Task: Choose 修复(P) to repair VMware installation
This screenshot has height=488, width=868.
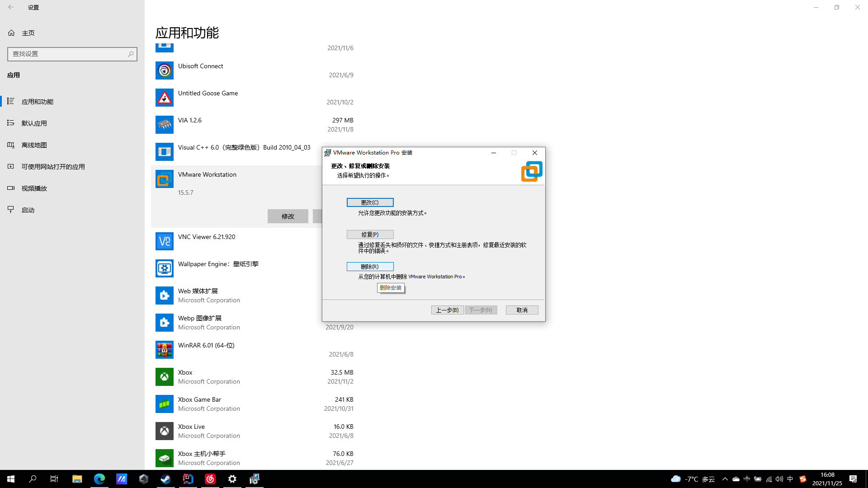Action: point(370,234)
